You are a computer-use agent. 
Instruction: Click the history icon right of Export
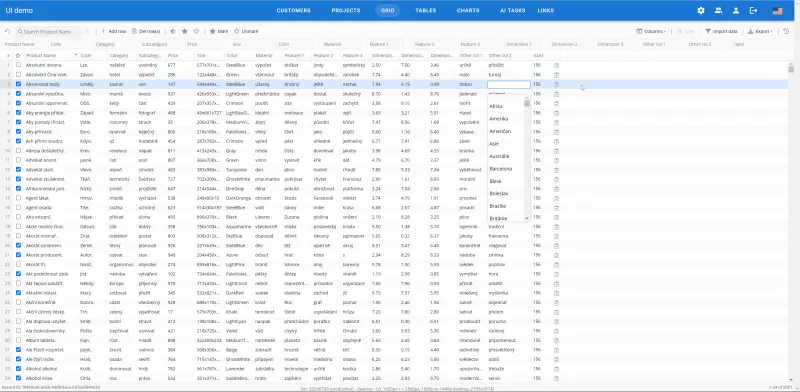click(x=786, y=32)
